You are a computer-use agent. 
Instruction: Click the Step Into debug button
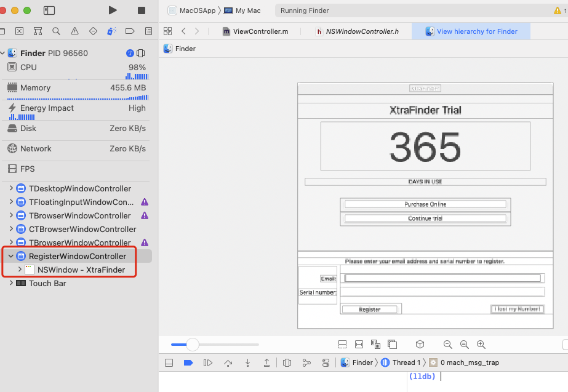[248, 362]
